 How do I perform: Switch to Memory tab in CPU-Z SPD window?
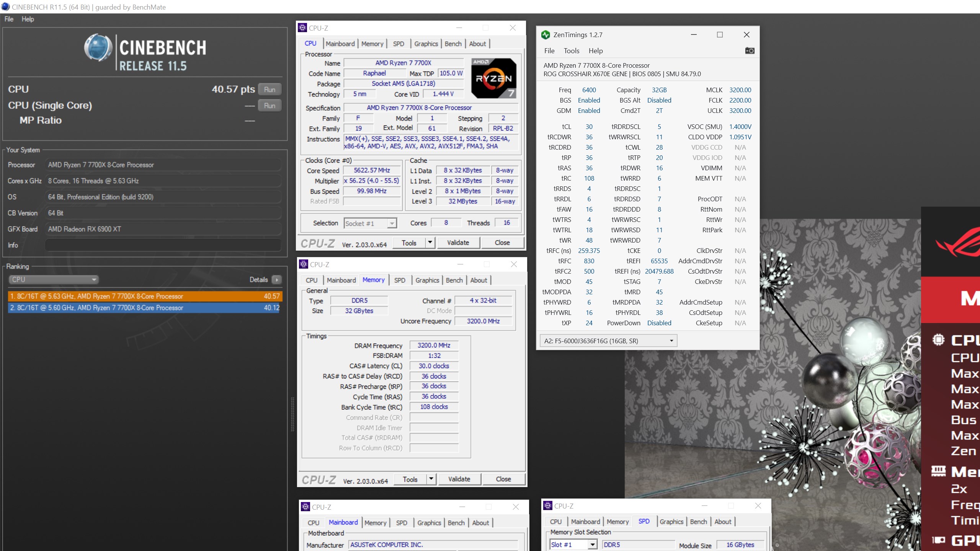[617, 522]
